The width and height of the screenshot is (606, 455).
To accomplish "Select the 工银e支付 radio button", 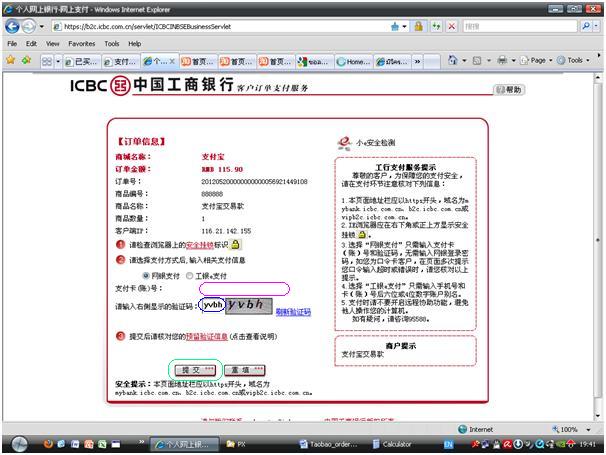I will (189, 276).
